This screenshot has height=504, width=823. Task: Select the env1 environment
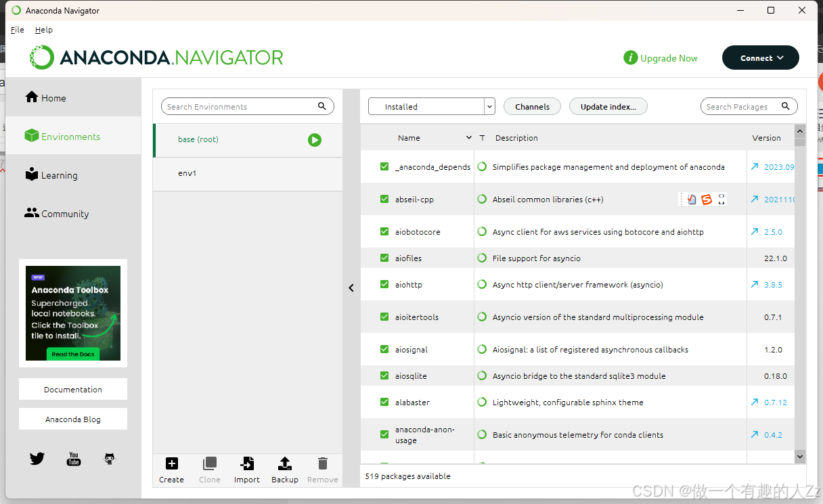[248, 174]
